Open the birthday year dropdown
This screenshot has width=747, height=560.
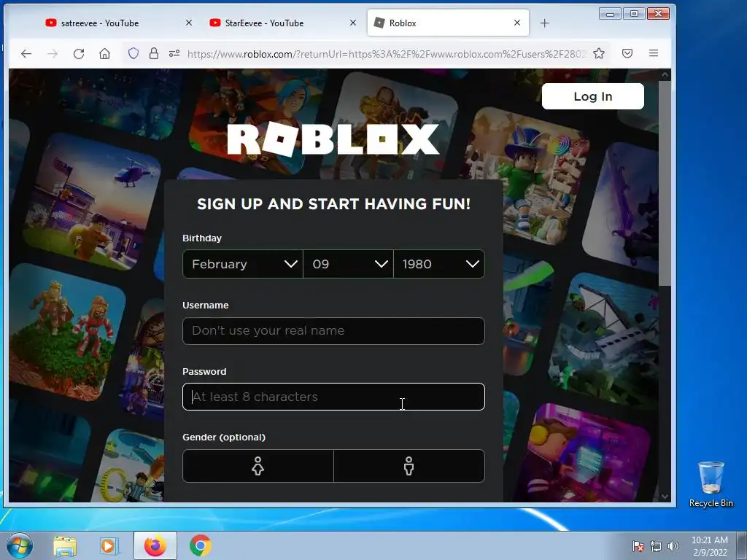438,264
